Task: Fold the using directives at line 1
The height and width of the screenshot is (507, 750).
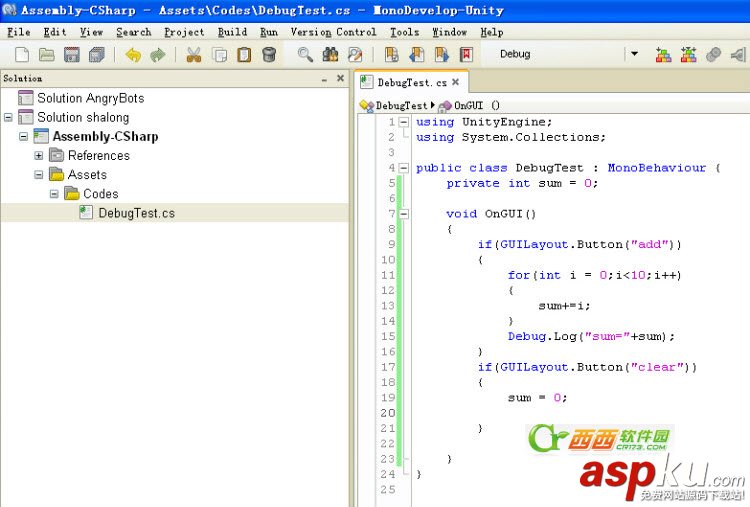Action: (404, 122)
